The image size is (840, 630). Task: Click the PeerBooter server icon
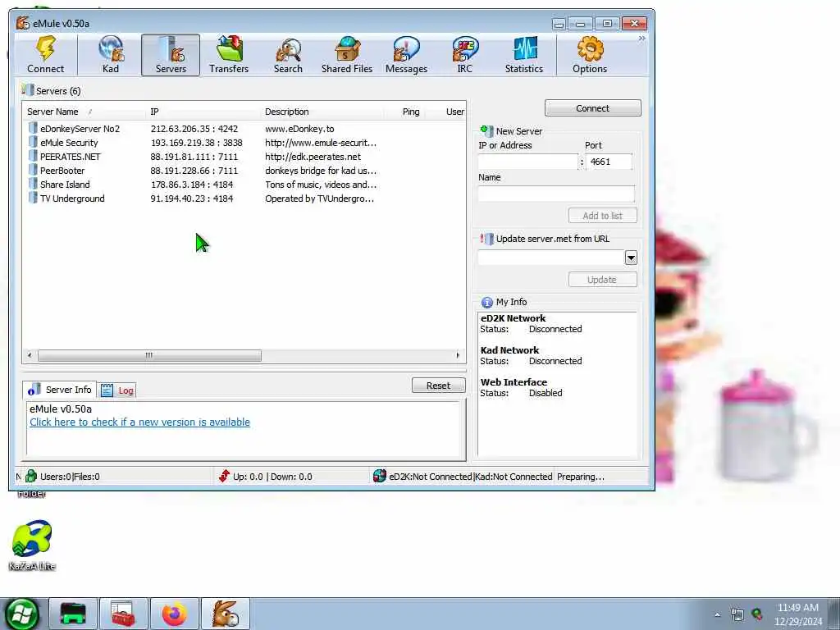[33, 170]
